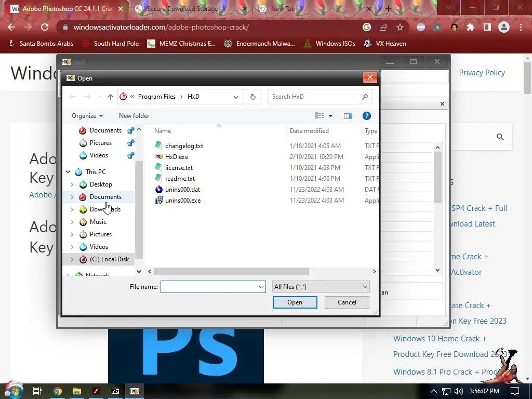Viewport: 532px width, 399px height.
Task: Open the Organize dropdown menu
Action: (87, 116)
